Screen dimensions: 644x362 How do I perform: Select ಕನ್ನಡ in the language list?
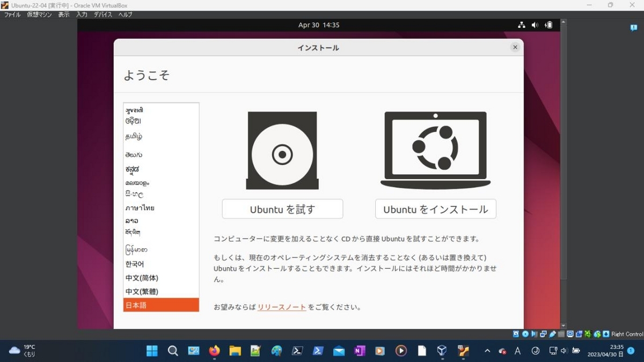pos(161,169)
